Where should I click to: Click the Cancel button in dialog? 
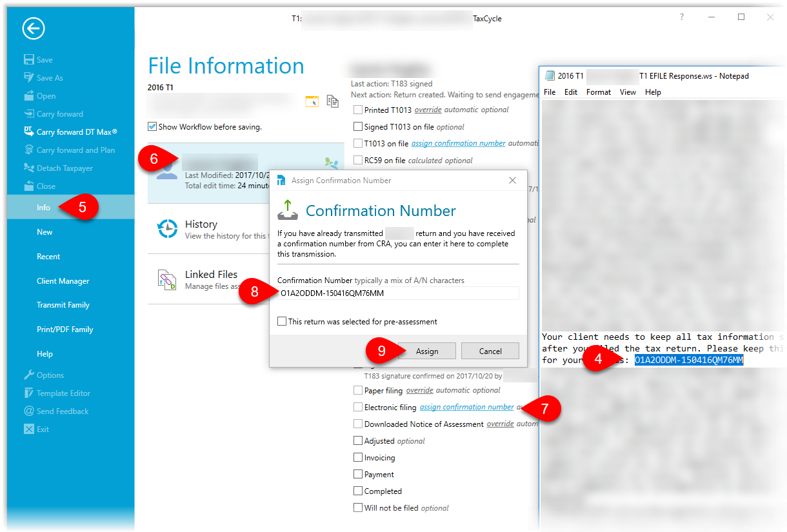(x=490, y=351)
